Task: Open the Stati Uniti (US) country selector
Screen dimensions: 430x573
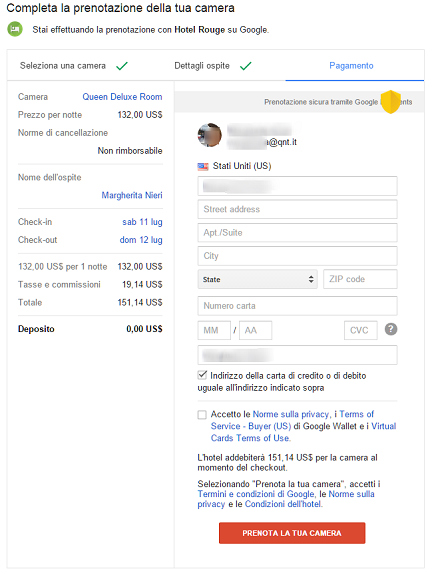Action: tap(234, 166)
